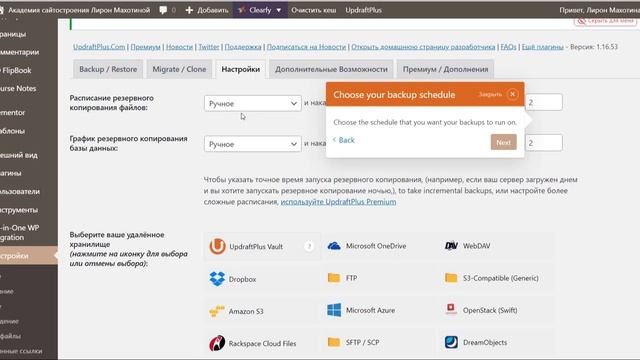Open the UpdraftPlus.Com link
The width and height of the screenshot is (640, 360).
99,47
